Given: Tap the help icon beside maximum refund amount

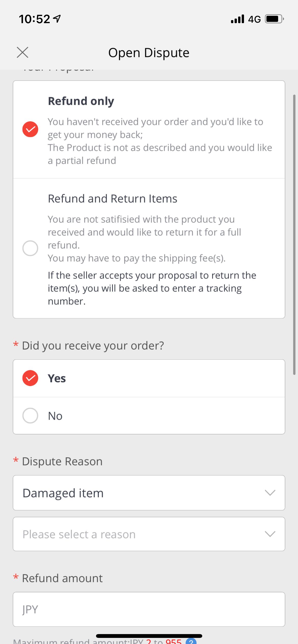Looking at the screenshot, I should pos(191,641).
